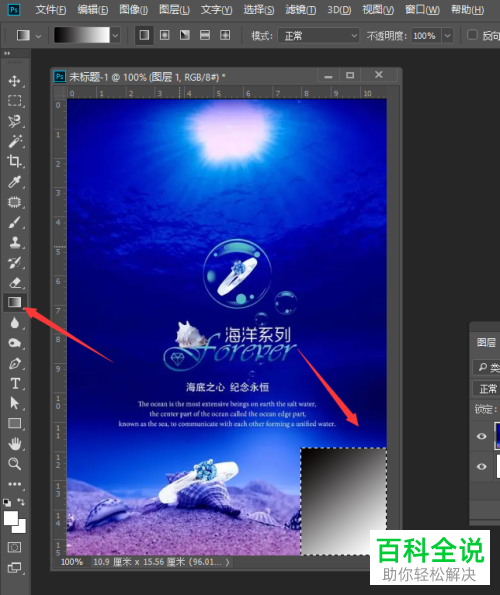Select the Sponge tool
500x595 pixels.
pyautogui.click(x=14, y=343)
